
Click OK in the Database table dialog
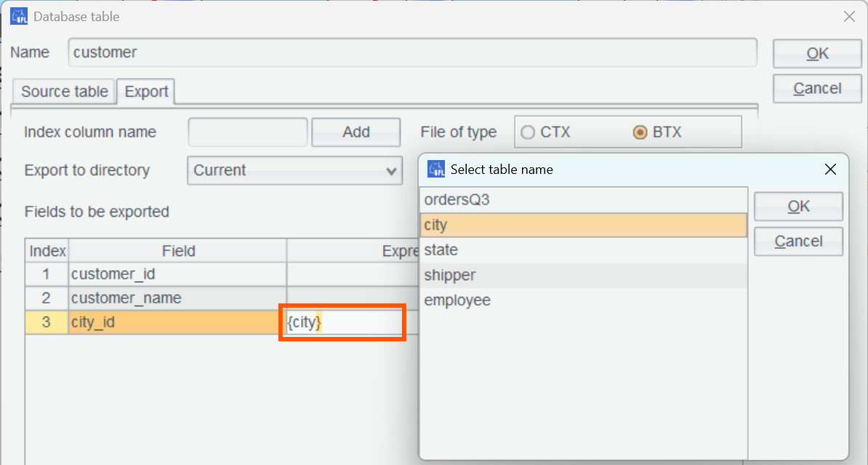[x=817, y=53]
